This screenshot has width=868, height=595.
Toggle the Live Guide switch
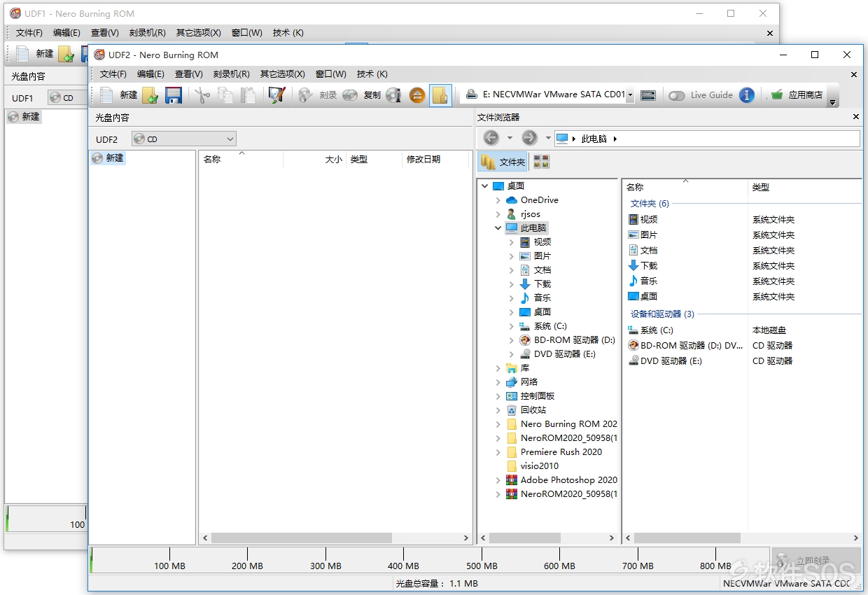tap(677, 95)
